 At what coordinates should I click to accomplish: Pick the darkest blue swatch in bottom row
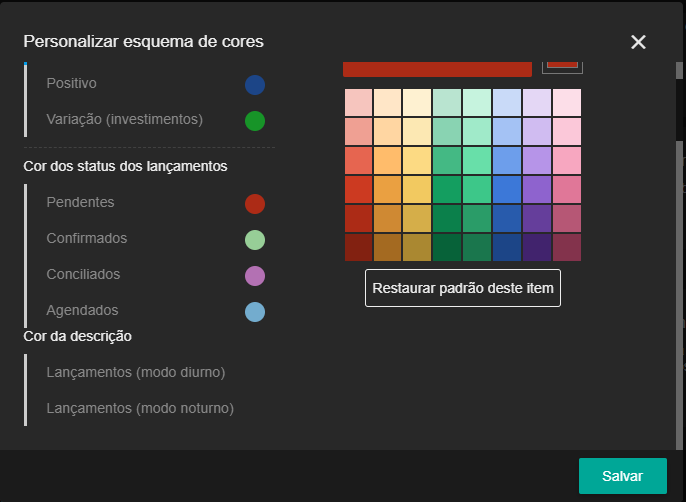tap(507, 247)
